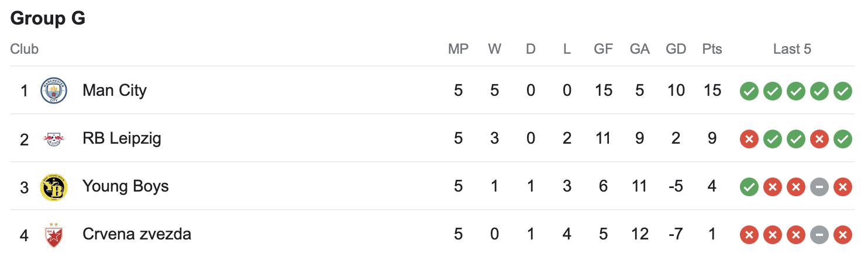Click the Man City club crest
The width and height of the screenshot is (868, 278).
[x=54, y=91]
